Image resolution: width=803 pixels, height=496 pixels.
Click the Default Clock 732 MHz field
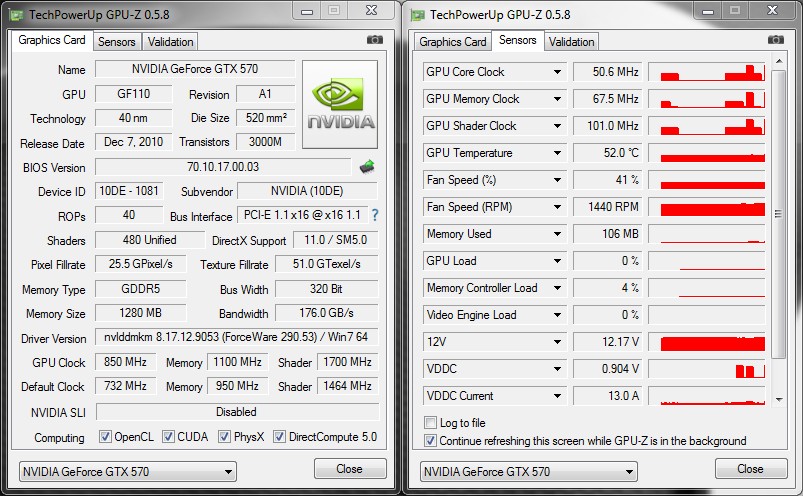[x=125, y=386]
